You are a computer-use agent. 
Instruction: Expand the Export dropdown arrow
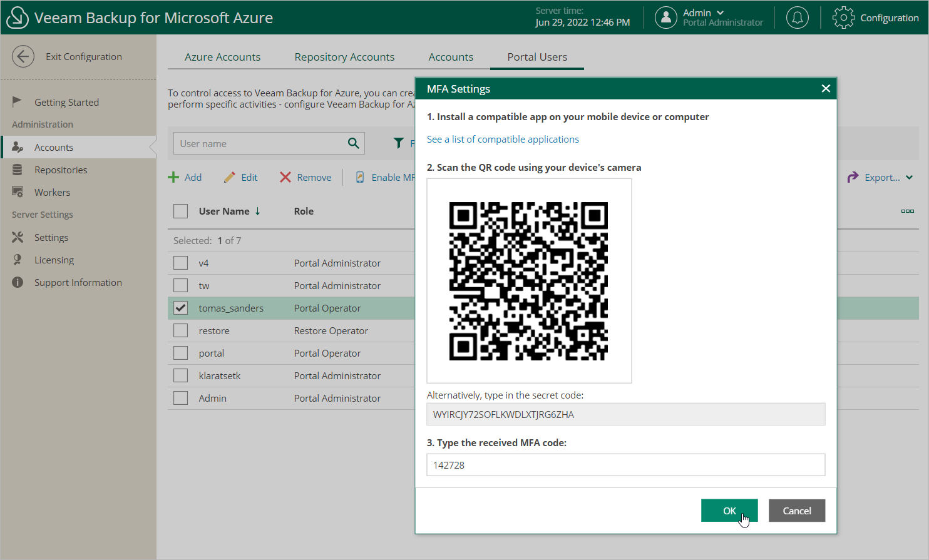(909, 177)
